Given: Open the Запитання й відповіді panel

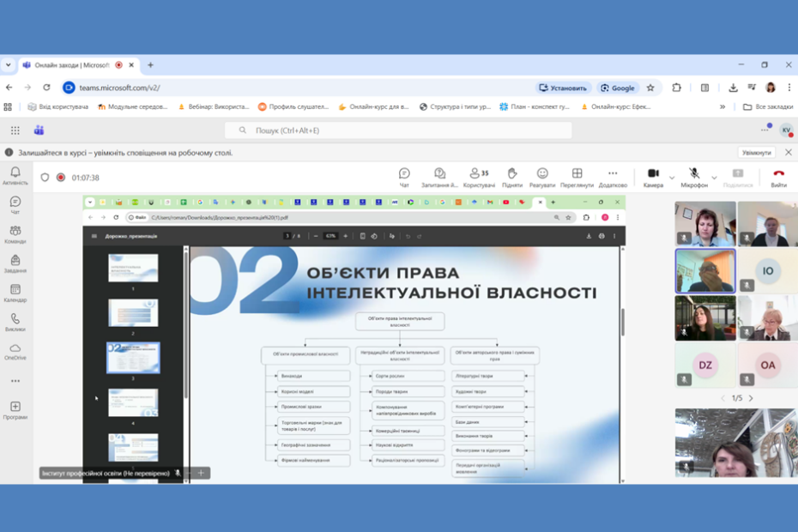Looking at the screenshot, I should click(439, 177).
